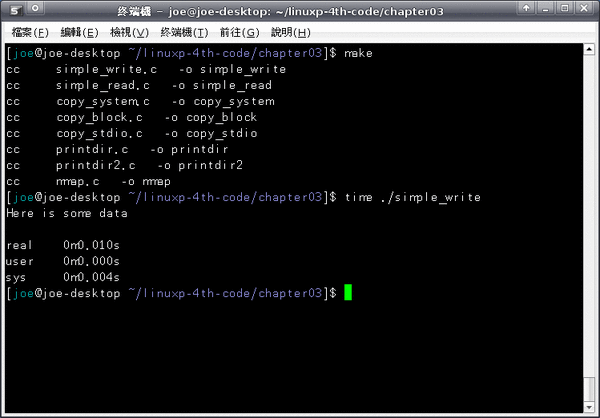The width and height of the screenshot is (600, 418).
Task: Click 'copy_block.c' in the output
Action: 99,118
